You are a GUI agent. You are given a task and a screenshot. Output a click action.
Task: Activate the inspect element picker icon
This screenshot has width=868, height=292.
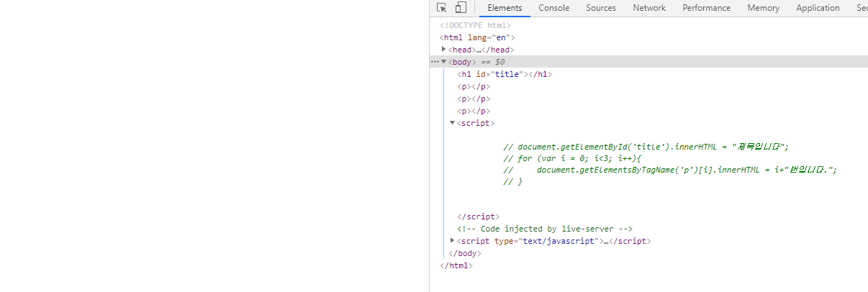pos(442,8)
